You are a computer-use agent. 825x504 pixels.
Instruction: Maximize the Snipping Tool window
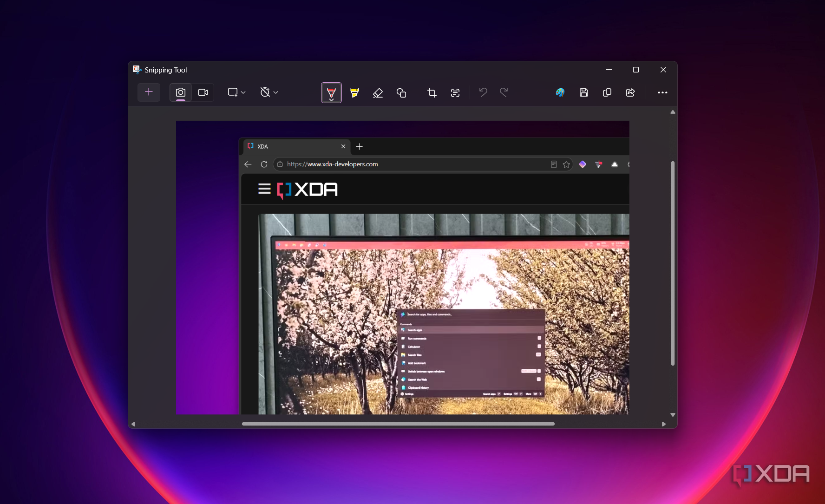coord(636,70)
